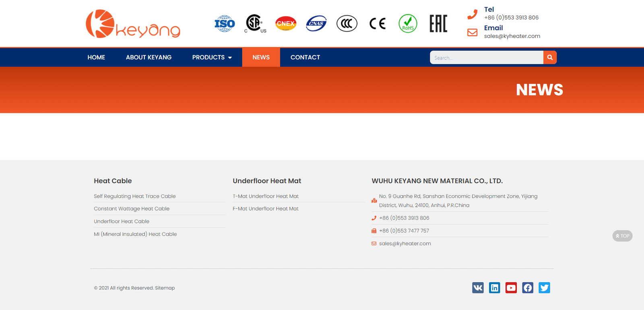Open T-Mat Underfloor Heat Mat link
The width and height of the screenshot is (644, 310).
click(266, 196)
